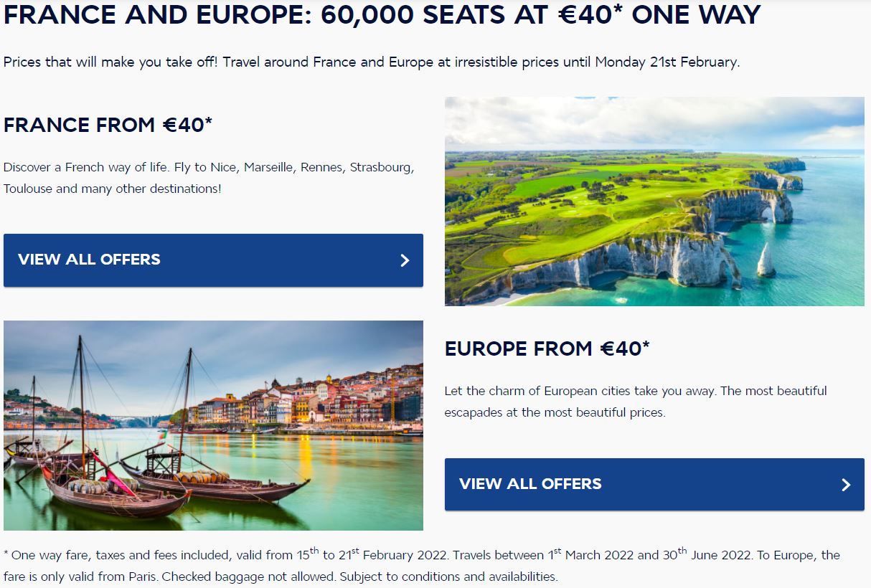Click the 'One way fare, taxes and fees' footnote
This screenshot has width=871, height=588.
(422, 565)
